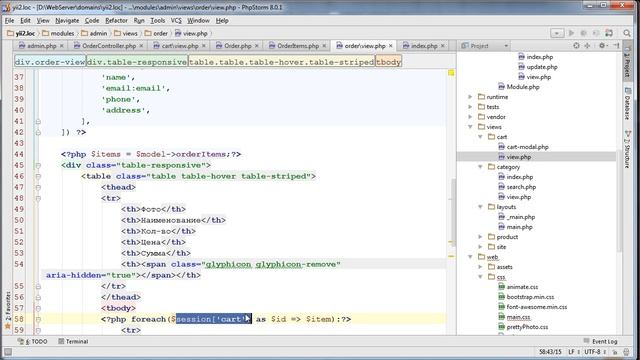Image resolution: width=640 pixels, height=360 pixels.
Task: Open the TODO tool window
Action: [33, 341]
